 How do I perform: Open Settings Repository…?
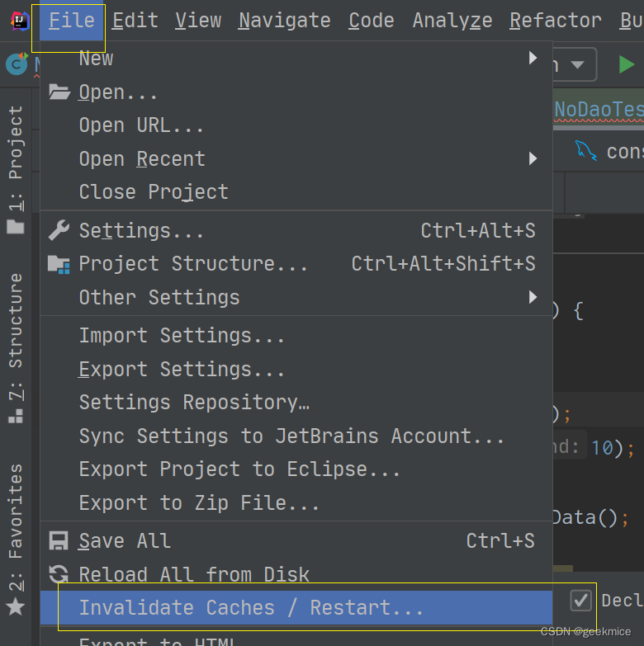[296, 403]
